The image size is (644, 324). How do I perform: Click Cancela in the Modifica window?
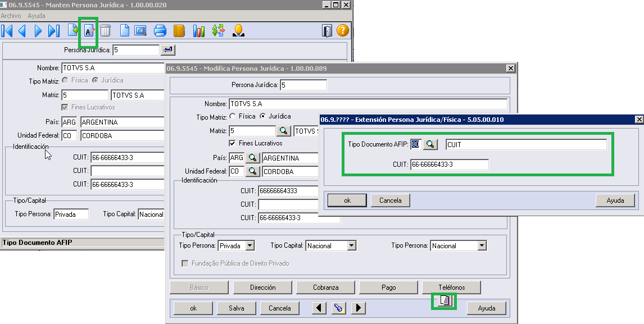(x=280, y=308)
